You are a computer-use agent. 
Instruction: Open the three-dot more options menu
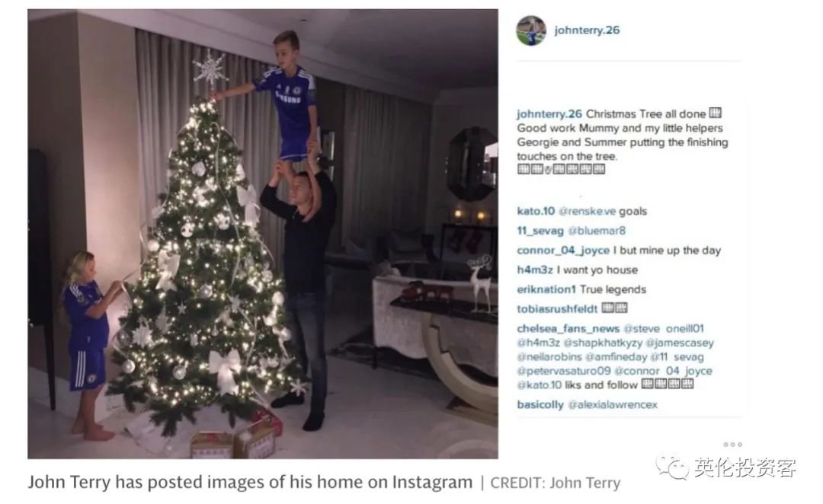point(733,444)
